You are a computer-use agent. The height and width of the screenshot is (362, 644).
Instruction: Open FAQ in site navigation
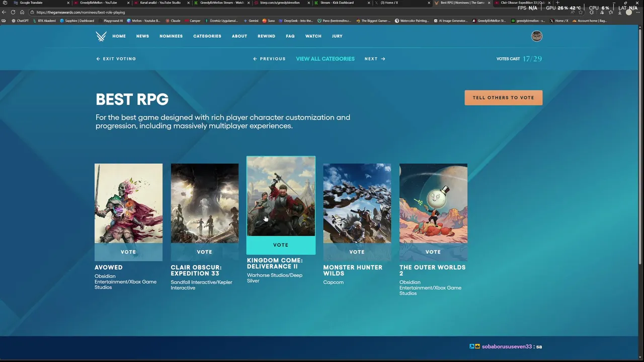pyautogui.click(x=290, y=36)
